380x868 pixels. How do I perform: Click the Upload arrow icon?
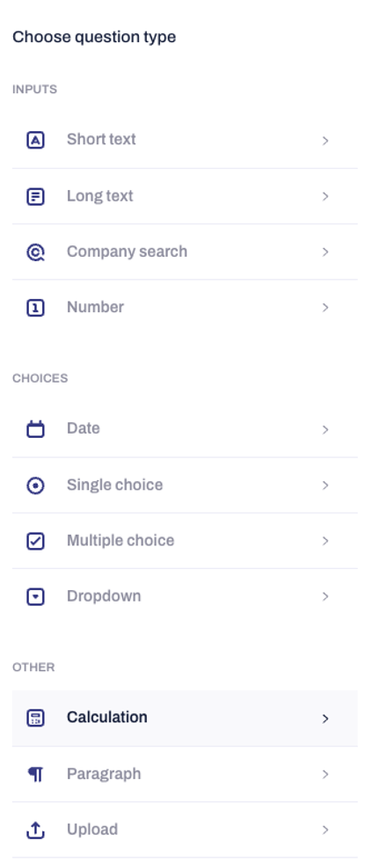click(35, 830)
